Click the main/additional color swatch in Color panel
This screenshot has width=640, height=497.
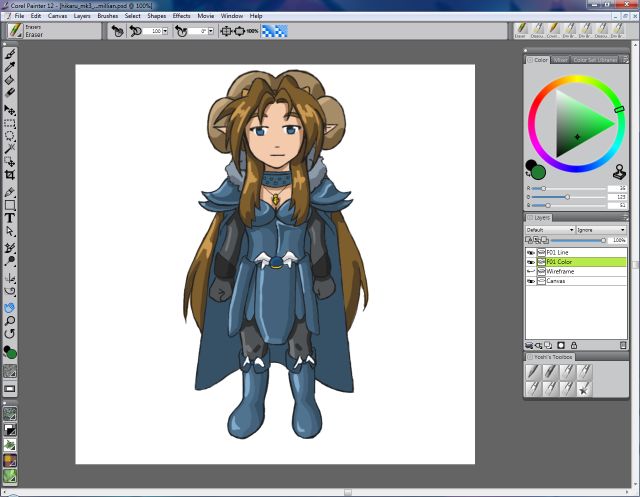coord(538,172)
